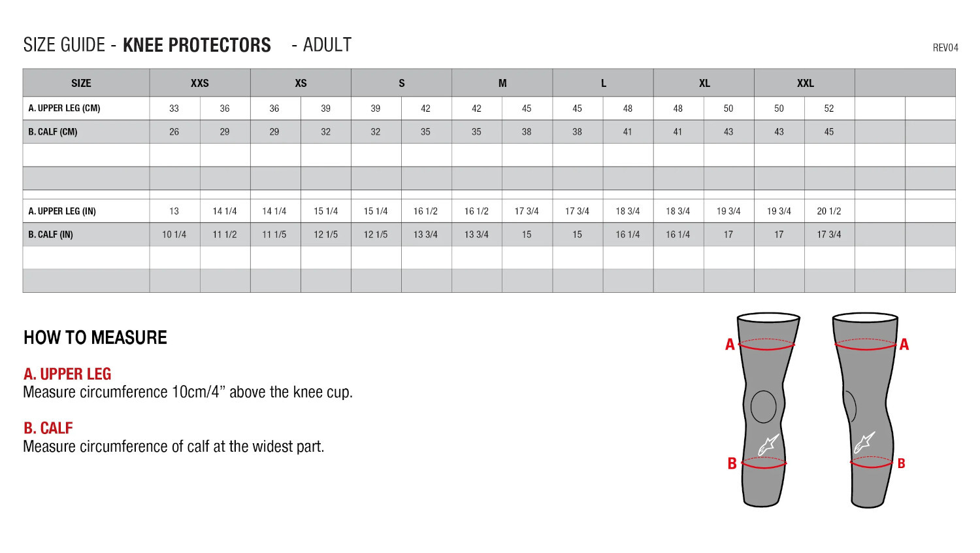This screenshot has width=980, height=553.
Task: Click the Alpinestars logo on the left knee protector
Action: (768, 444)
